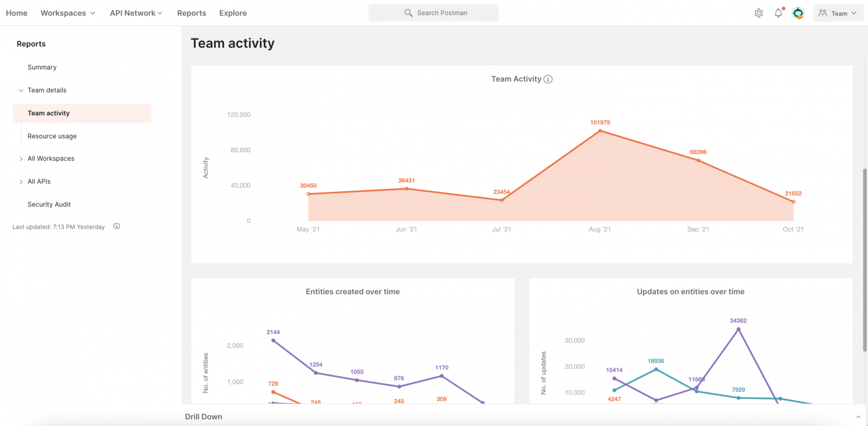Click the purple 1170 entities data point
Viewport: 868px width, 426px height.
point(441,376)
